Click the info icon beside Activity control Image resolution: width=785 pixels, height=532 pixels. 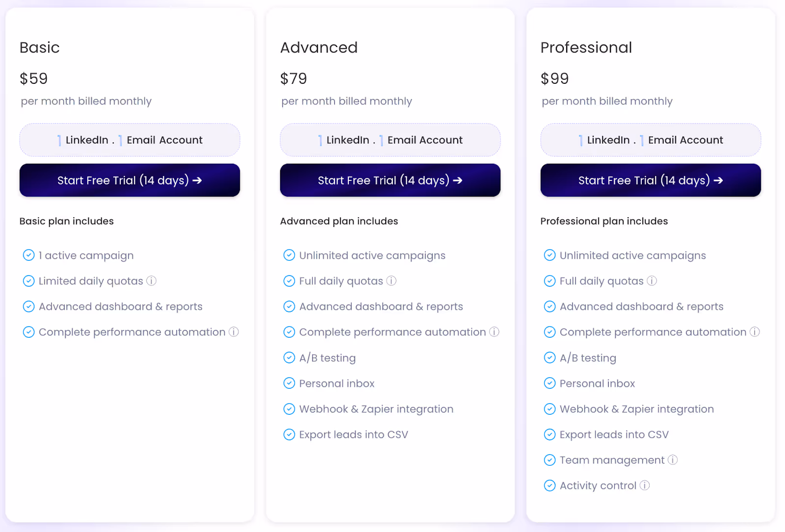pyautogui.click(x=644, y=485)
